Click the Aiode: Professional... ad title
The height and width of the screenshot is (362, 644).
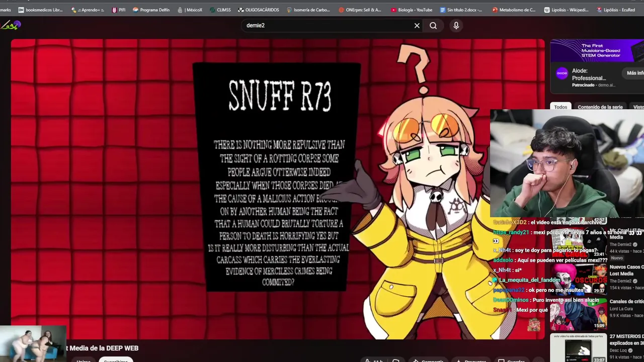pyautogui.click(x=589, y=74)
